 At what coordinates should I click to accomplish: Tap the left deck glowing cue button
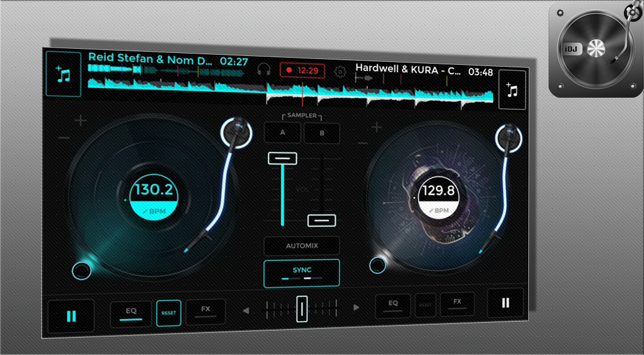tap(81, 271)
